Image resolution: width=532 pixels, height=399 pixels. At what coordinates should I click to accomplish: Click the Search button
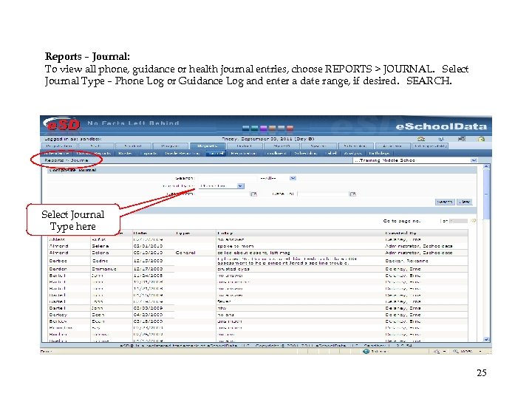pos(445,202)
